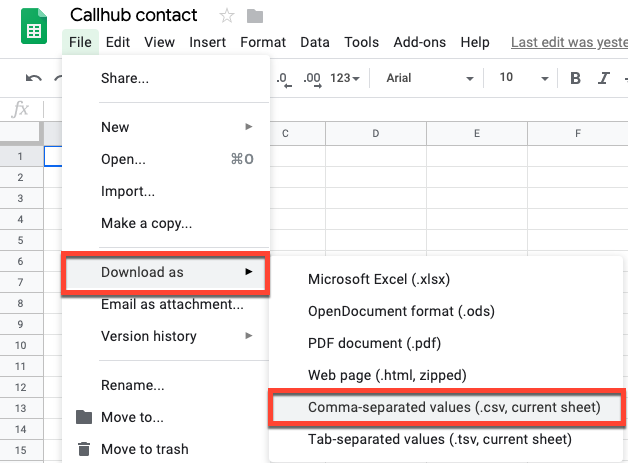Click the Google Sheets home icon
Viewport: 629px width, 463px height.
tap(34, 26)
